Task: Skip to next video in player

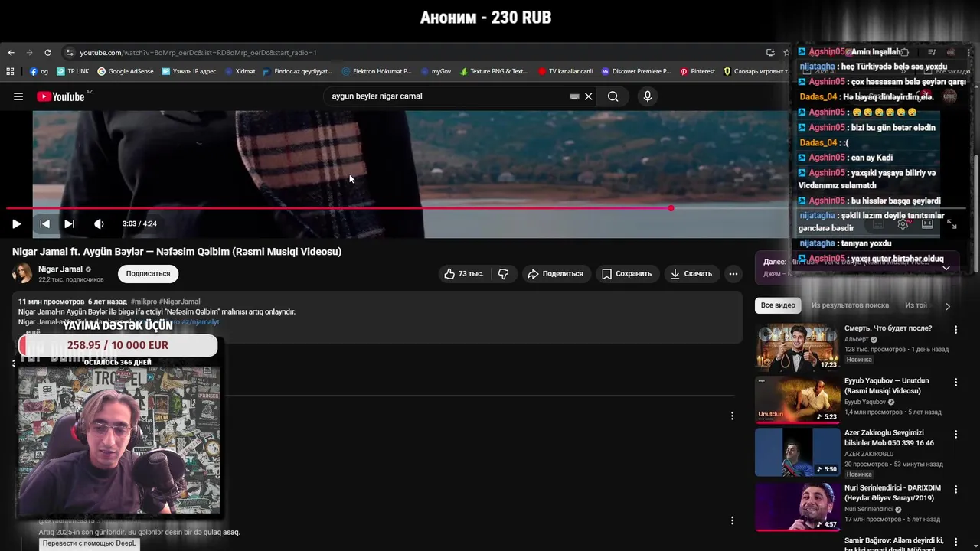Action: pyautogui.click(x=69, y=223)
